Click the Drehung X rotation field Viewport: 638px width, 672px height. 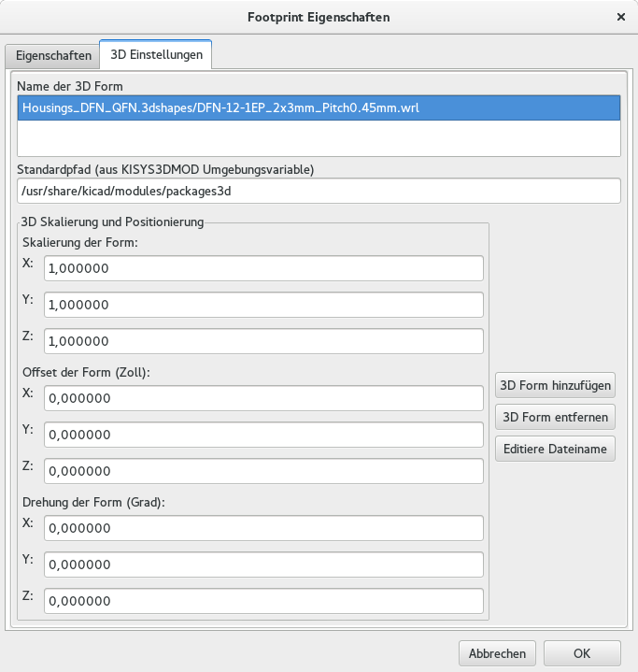[x=263, y=528]
